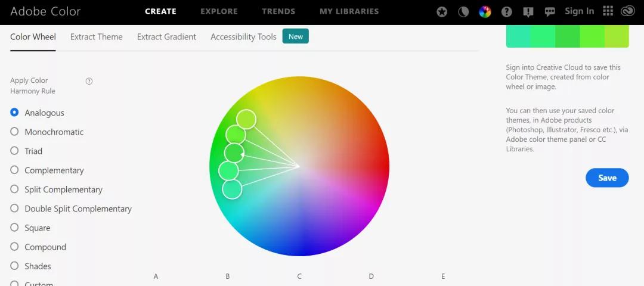Open the EXPLORE menu
This screenshot has height=286, width=644.
[x=219, y=11]
